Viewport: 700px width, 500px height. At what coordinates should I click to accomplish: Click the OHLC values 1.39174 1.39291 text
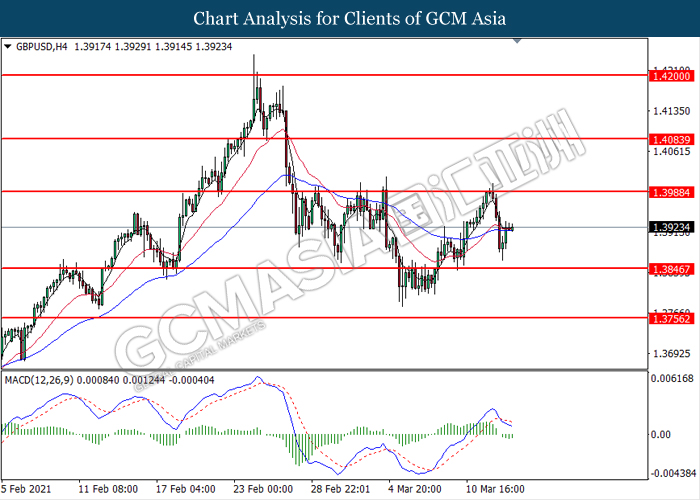point(112,46)
